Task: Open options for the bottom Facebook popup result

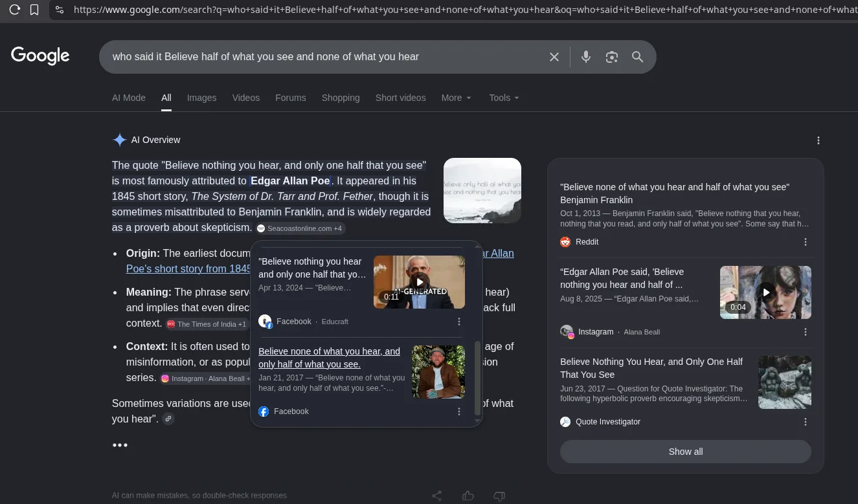Action: [x=459, y=411]
